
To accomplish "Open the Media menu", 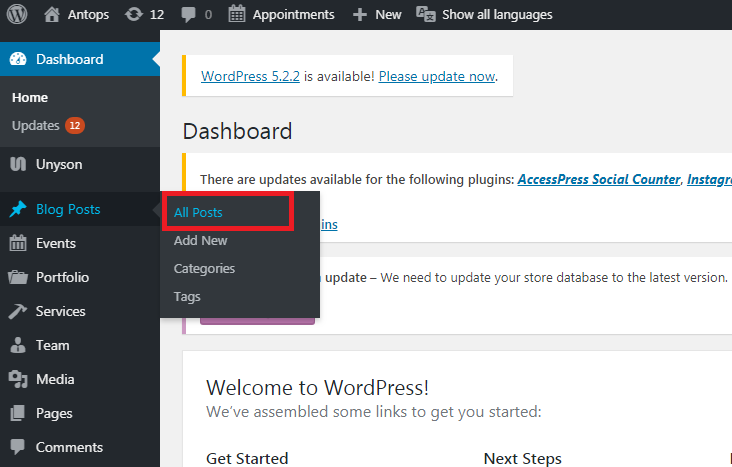I will point(80,379).
